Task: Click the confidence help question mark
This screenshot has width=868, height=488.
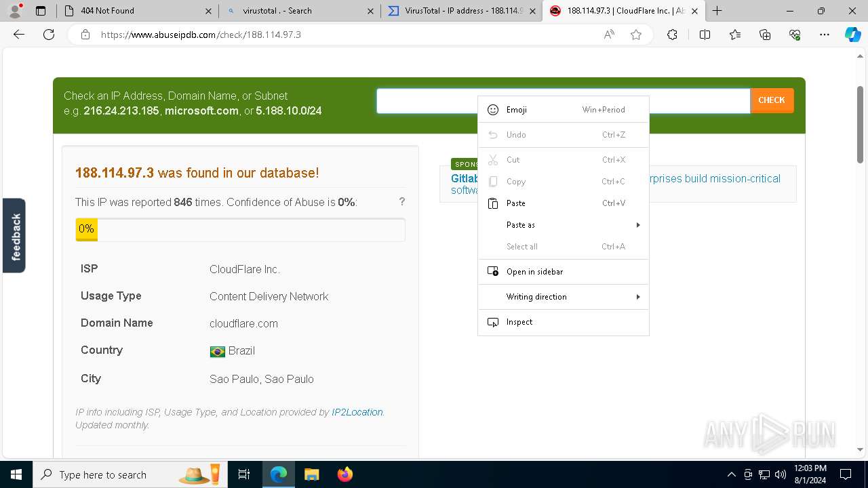Action: (x=402, y=201)
